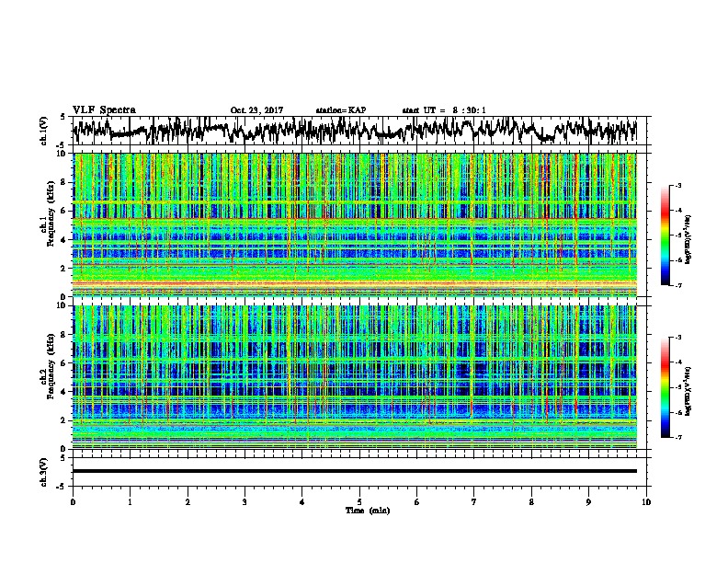728x563 pixels.
Task: Click the ch.1 color bar units label
Action: pyautogui.click(x=688, y=240)
